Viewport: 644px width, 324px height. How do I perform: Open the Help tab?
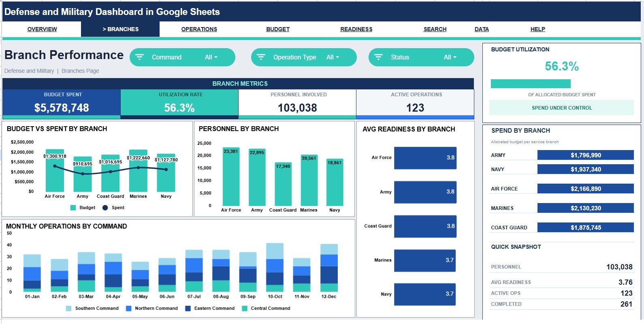(x=537, y=29)
